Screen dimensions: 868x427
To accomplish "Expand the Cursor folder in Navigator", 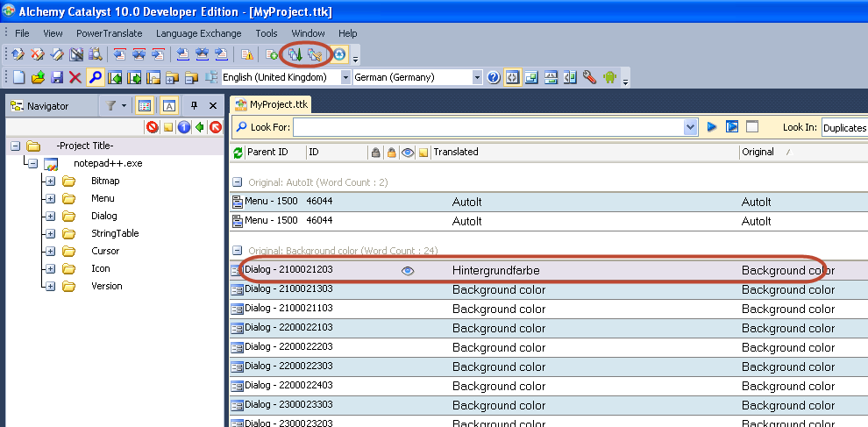I will coord(50,252).
